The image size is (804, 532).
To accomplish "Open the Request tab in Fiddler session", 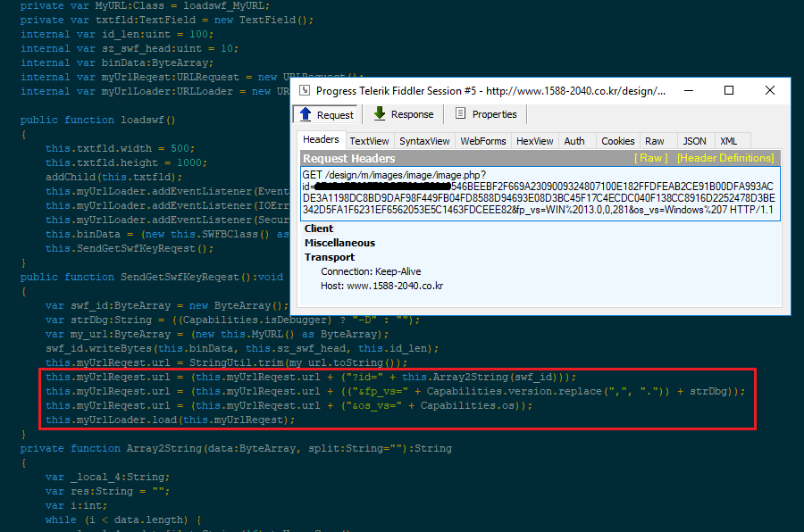I will point(326,114).
